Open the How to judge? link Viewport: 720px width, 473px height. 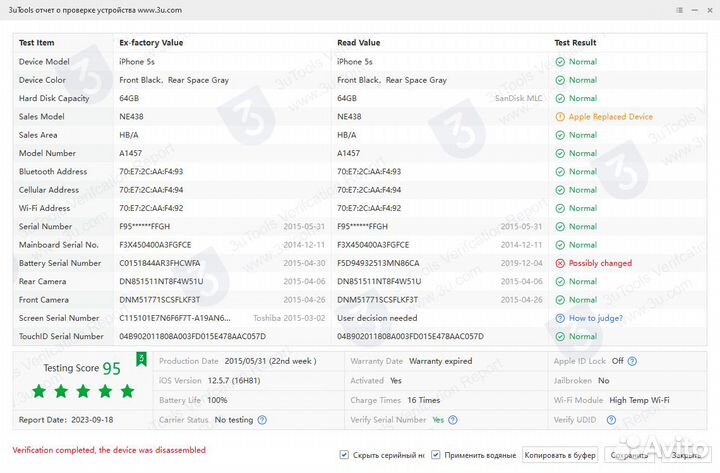click(x=596, y=318)
